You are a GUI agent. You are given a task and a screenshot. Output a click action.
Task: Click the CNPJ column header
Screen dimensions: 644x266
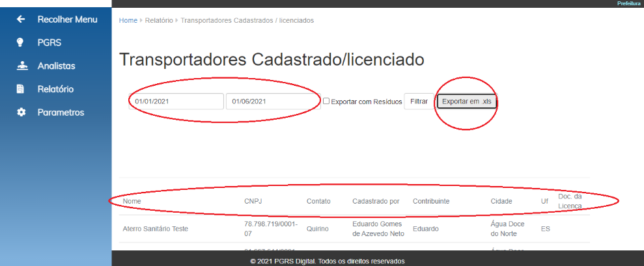[x=253, y=202]
